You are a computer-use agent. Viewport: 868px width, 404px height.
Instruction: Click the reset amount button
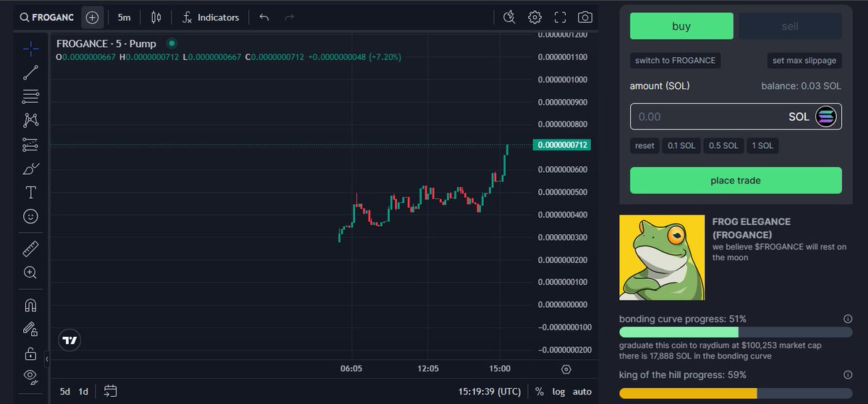click(644, 146)
